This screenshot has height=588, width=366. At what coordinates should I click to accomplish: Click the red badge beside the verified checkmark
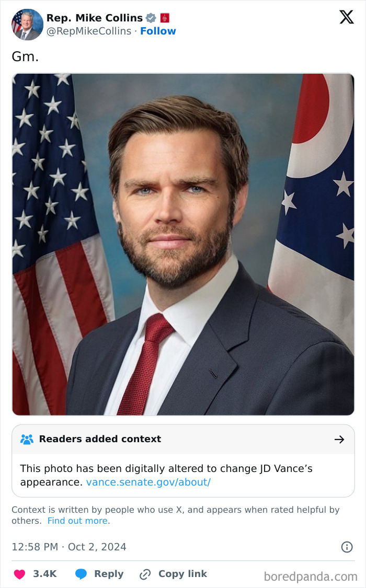tap(165, 17)
